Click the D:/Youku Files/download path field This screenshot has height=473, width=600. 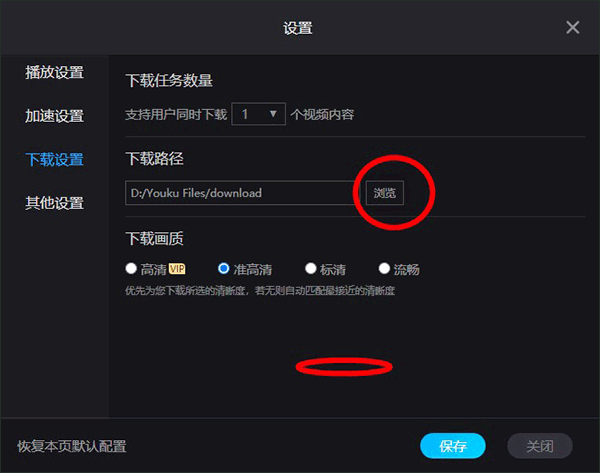pos(242,193)
